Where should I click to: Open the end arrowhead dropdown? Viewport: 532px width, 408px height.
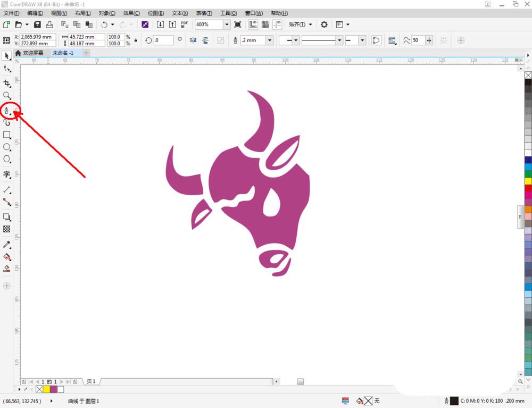362,40
